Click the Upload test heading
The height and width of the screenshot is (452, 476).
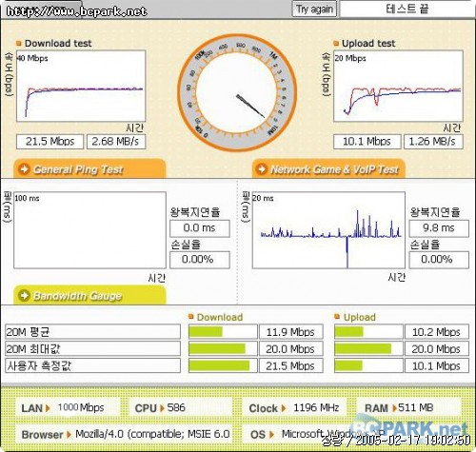368,43
